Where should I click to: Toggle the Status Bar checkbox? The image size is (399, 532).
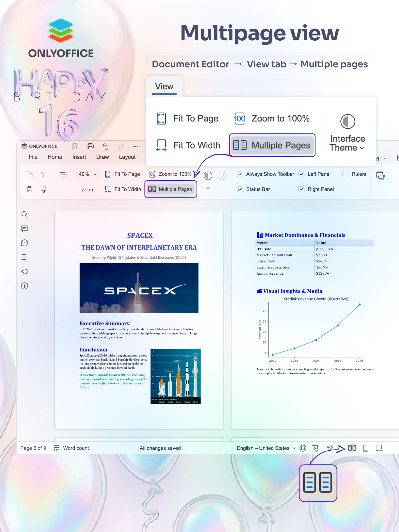[x=240, y=189]
